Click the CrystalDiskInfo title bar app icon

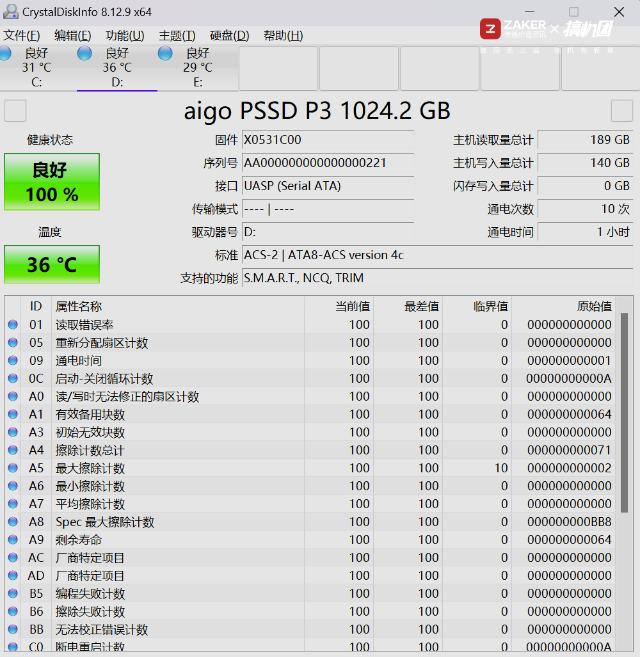tap(10, 12)
